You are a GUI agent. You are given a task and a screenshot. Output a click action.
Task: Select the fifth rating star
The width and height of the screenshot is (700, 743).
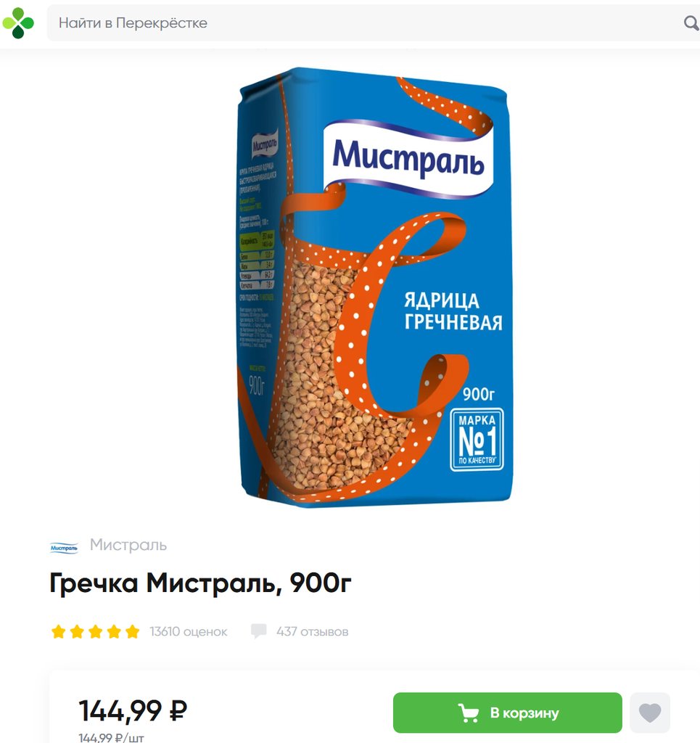coord(133,632)
